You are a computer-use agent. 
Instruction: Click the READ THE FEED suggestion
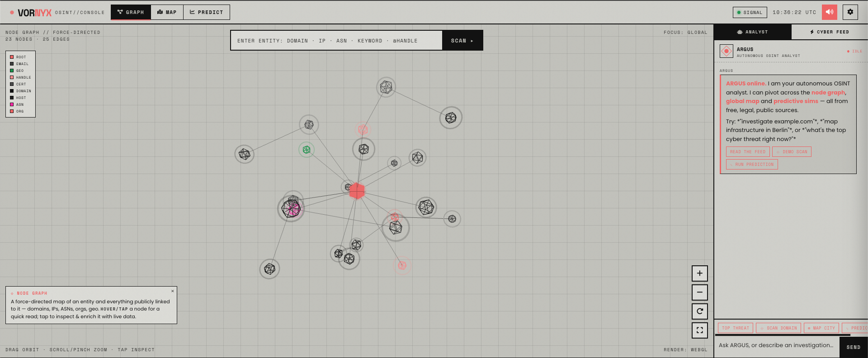coord(748,152)
